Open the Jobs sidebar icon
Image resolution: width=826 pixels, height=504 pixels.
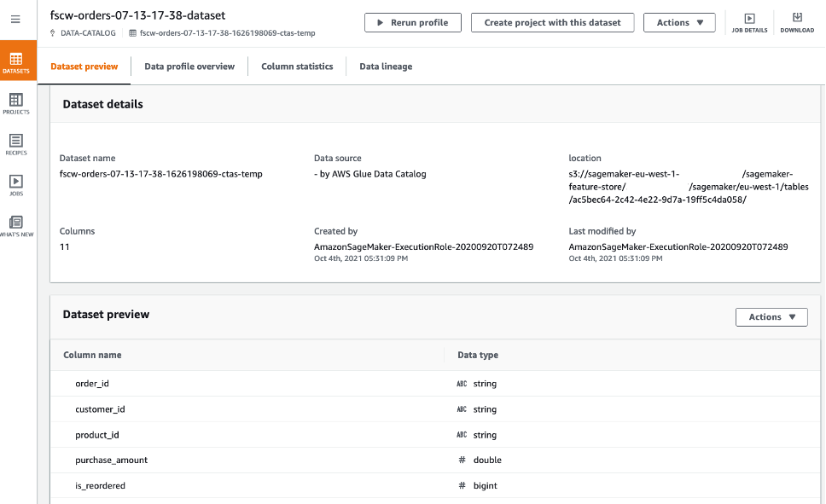16,185
